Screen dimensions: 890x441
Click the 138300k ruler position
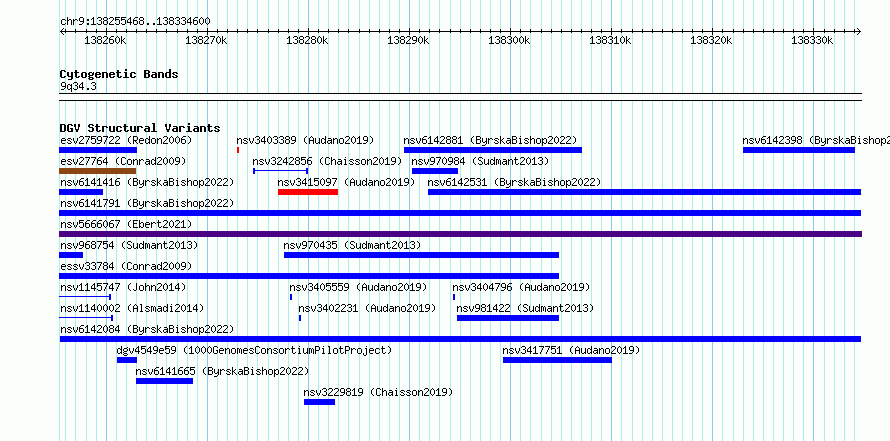(509, 40)
